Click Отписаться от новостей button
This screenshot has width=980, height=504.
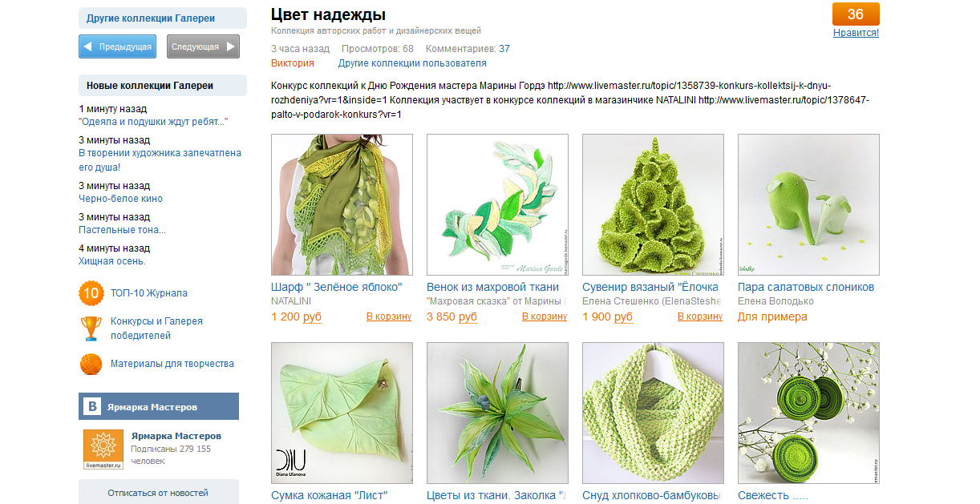tap(158, 493)
